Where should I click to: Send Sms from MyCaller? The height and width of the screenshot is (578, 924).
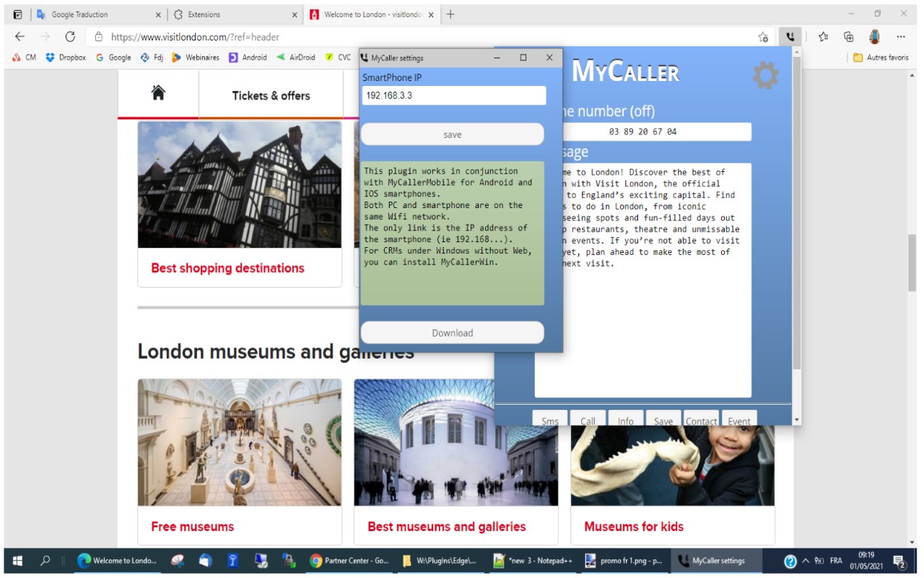550,419
